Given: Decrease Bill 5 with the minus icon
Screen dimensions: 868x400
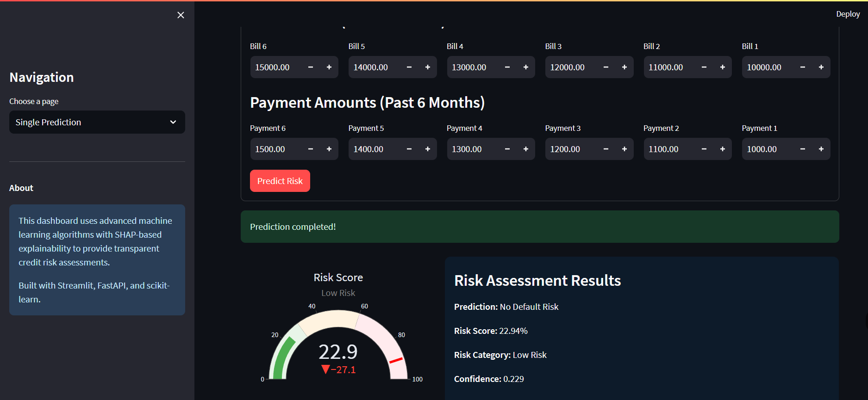Looking at the screenshot, I should (409, 68).
